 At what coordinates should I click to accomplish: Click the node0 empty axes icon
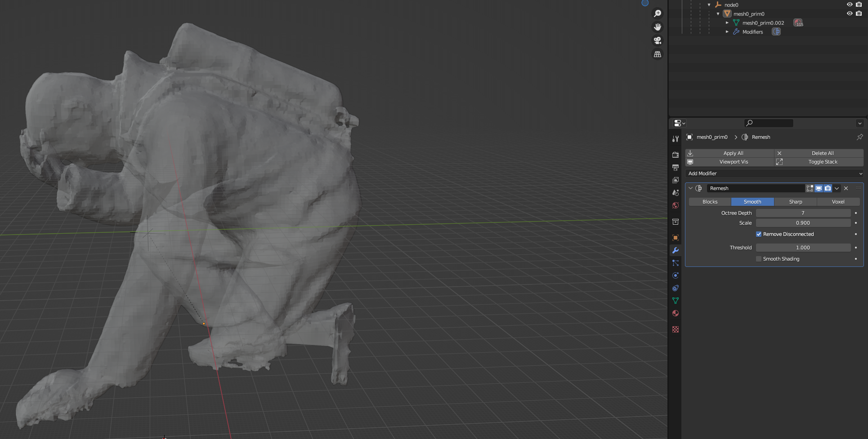(718, 5)
